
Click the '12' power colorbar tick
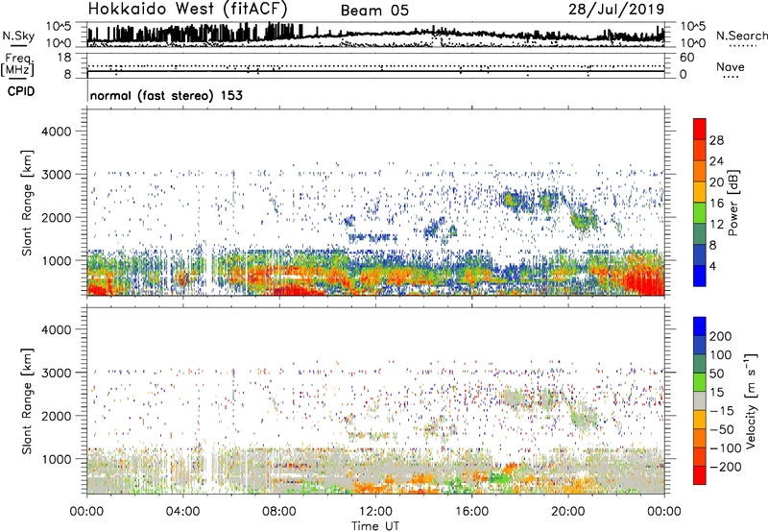[x=716, y=225]
